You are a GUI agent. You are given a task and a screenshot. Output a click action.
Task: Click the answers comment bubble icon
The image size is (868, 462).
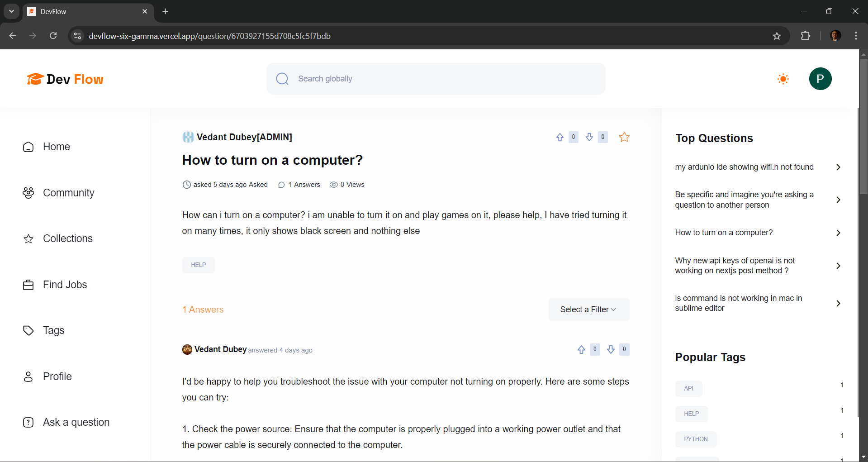point(281,185)
